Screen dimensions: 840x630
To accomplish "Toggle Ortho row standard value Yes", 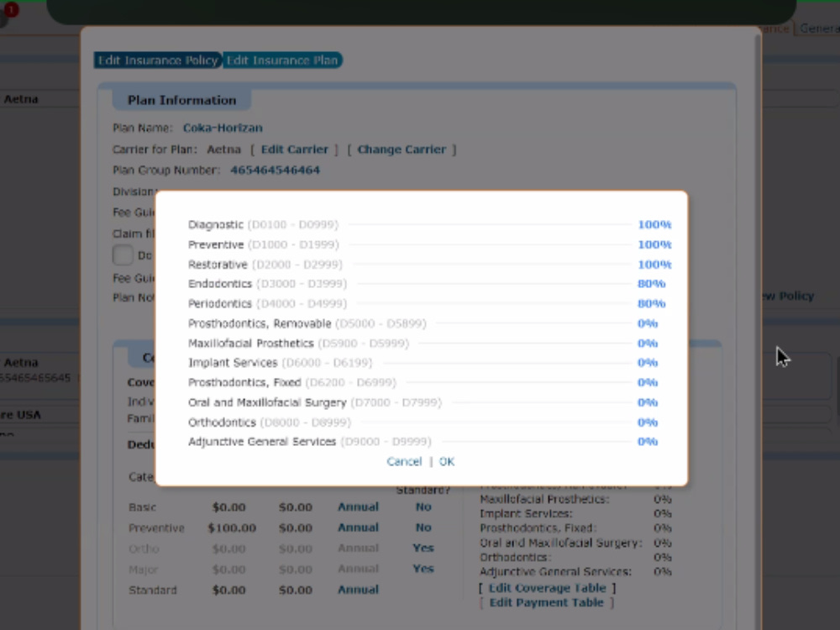I will (x=423, y=548).
